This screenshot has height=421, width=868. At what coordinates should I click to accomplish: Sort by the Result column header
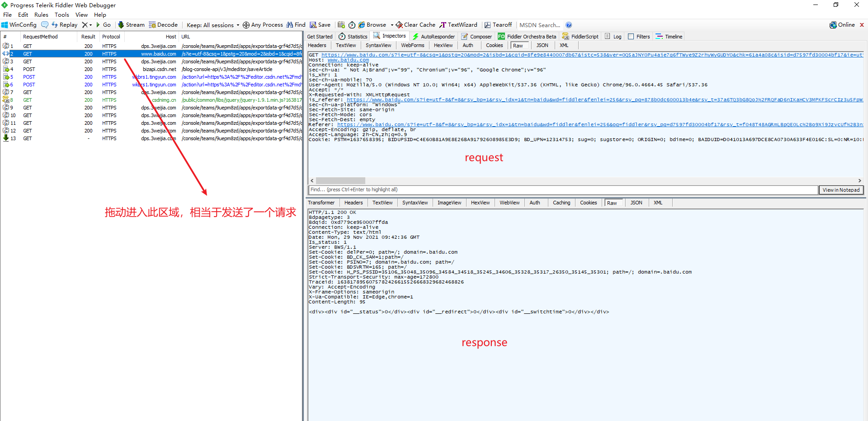[88, 37]
